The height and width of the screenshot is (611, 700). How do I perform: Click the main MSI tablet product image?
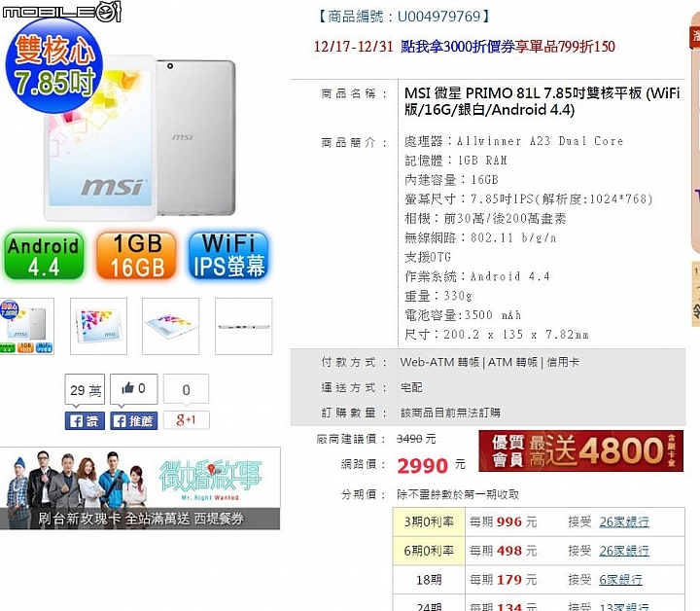tap(140, 138)
